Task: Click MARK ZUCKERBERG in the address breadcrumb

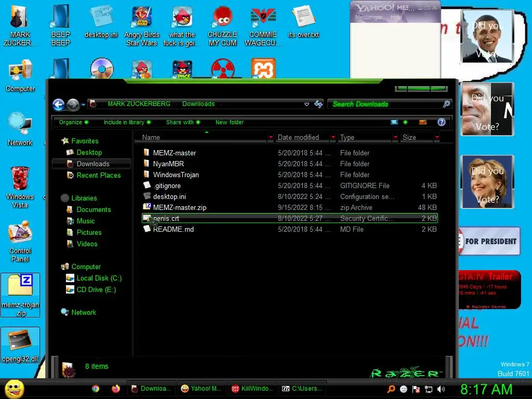Action: pos(139,104)
